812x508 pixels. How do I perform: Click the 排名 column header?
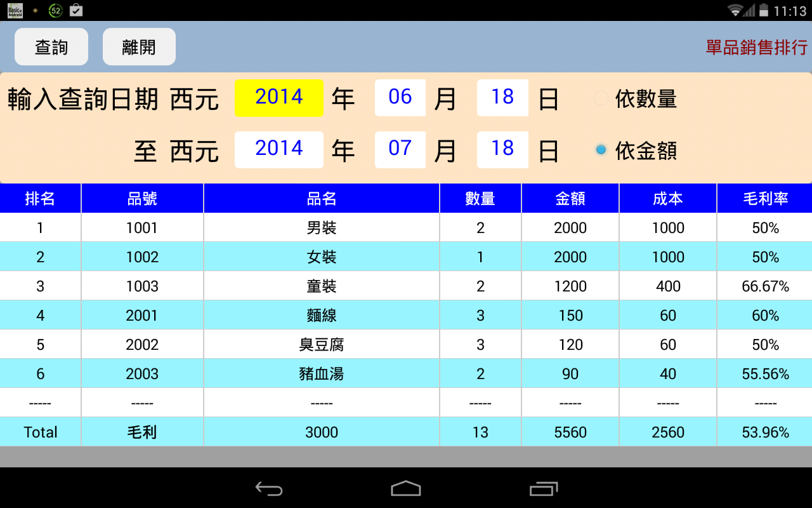[x=40, y=198]
